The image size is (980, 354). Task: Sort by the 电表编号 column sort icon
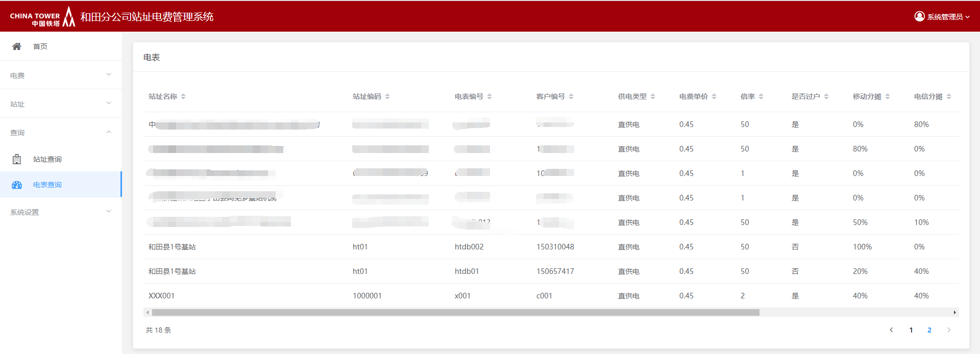click(489, 96)
